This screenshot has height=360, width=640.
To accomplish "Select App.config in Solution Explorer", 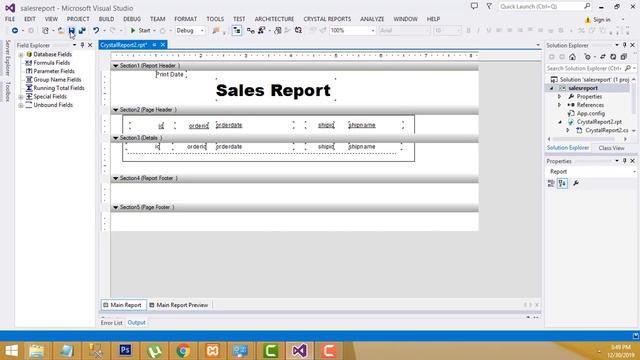I will (x=591, y=113).
